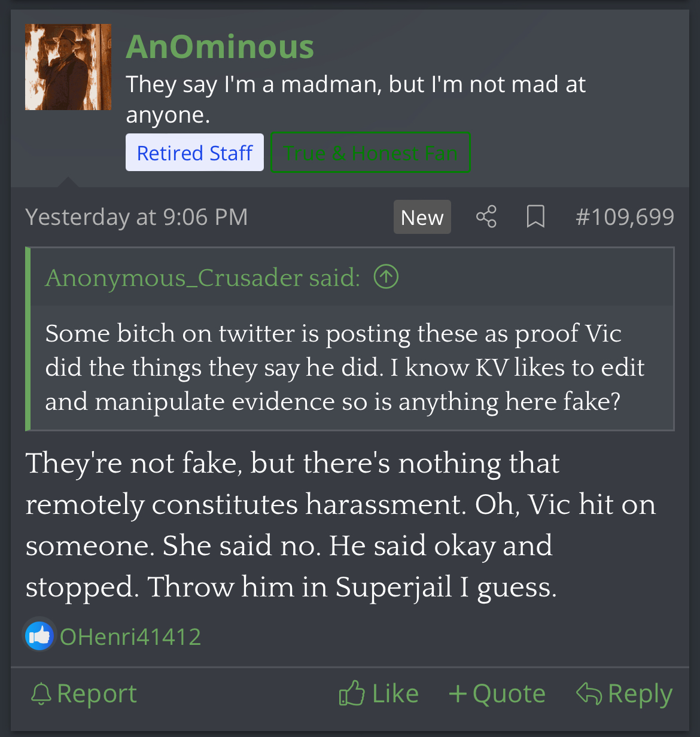Bookmark this post using the bookmark icon
This screenshot has width=700, height=737.
coord(535,217)
